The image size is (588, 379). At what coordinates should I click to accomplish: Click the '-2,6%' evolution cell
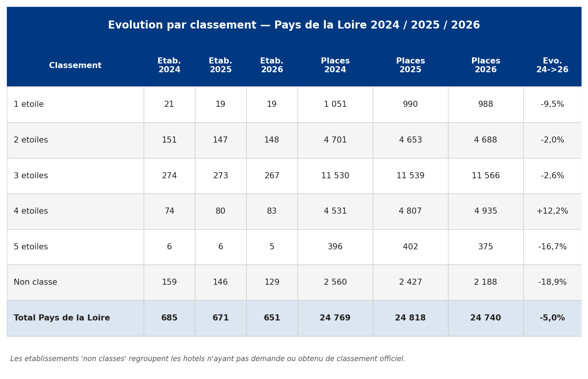[552, 176]
